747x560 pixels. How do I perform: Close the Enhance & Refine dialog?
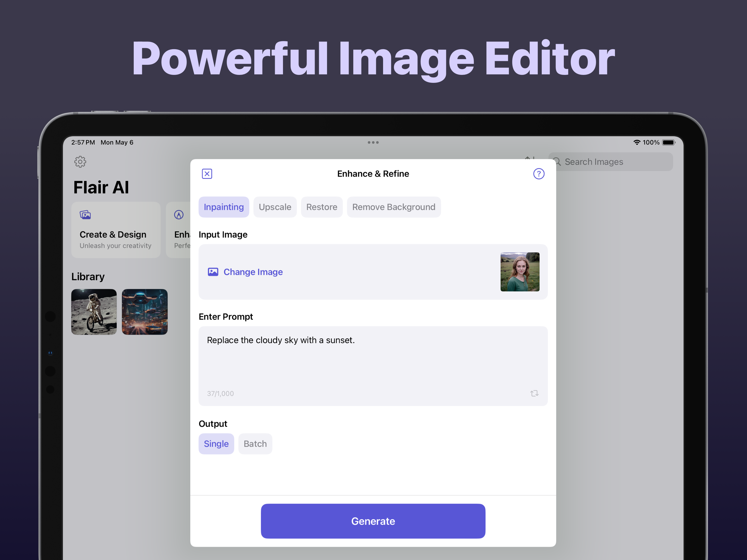pyautogui.click(x=207, y=174)
